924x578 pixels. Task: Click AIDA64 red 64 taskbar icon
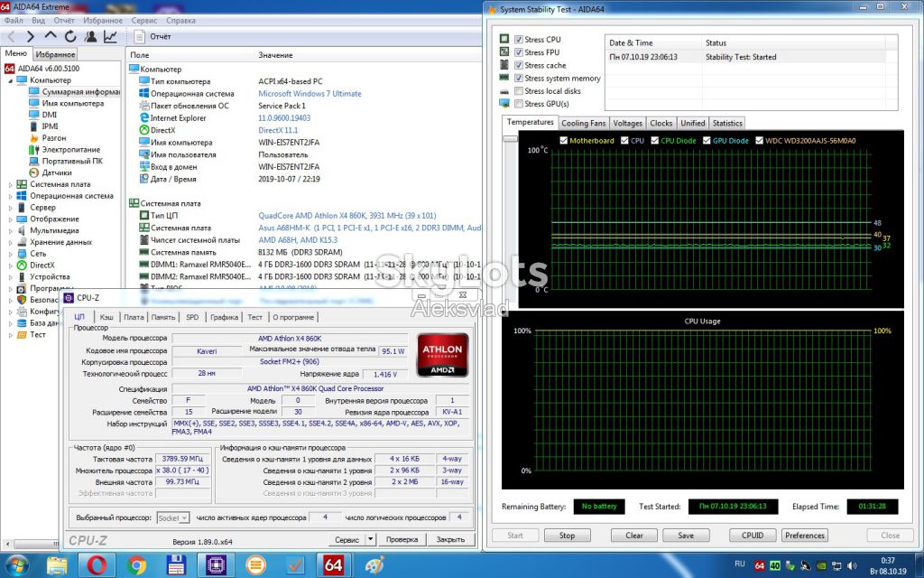334,565
